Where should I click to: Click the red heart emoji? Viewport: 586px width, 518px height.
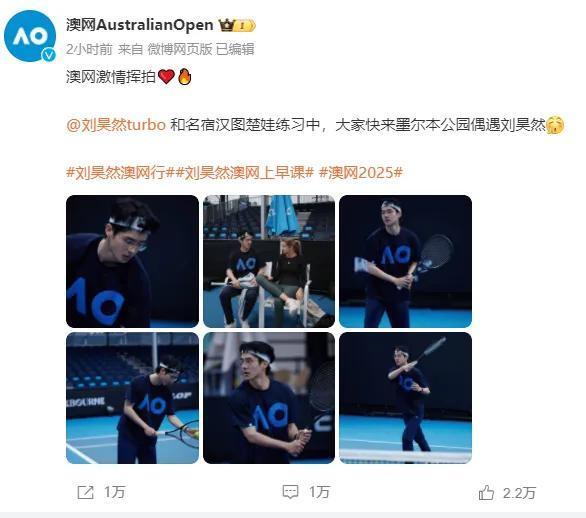point(166,77)
